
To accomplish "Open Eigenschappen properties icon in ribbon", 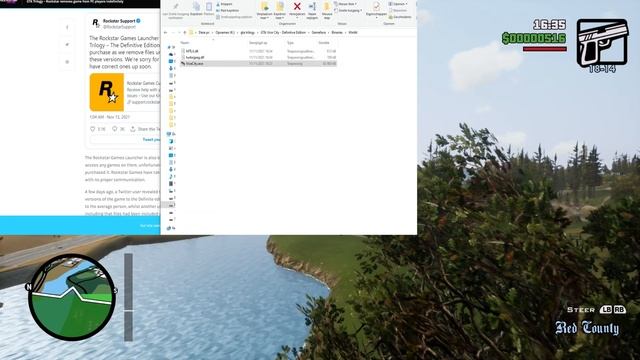I will [x=376, y=6].
